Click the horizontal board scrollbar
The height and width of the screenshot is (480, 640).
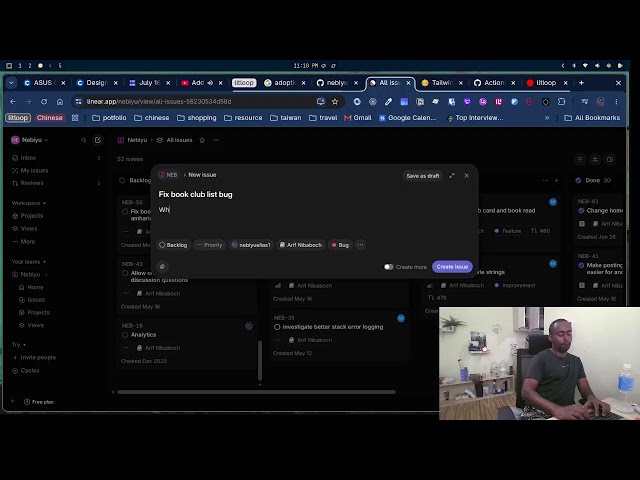coord(256,392)
